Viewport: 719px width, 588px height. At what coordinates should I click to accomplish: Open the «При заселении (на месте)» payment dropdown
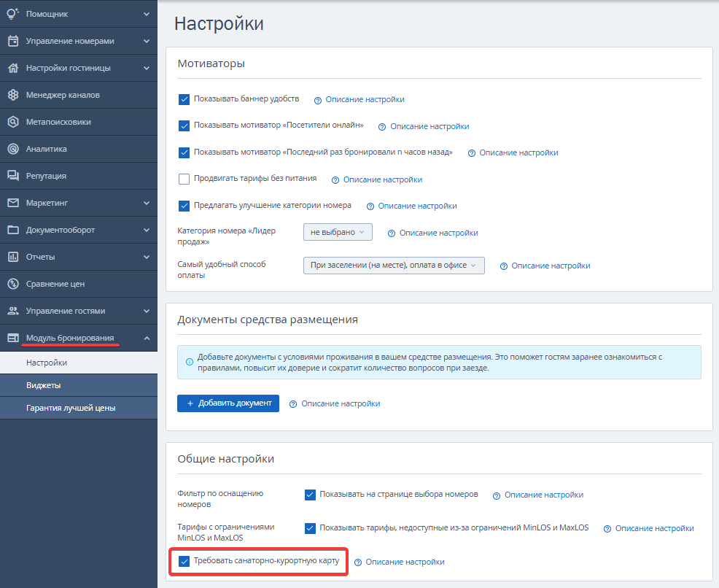click(394, 266)
